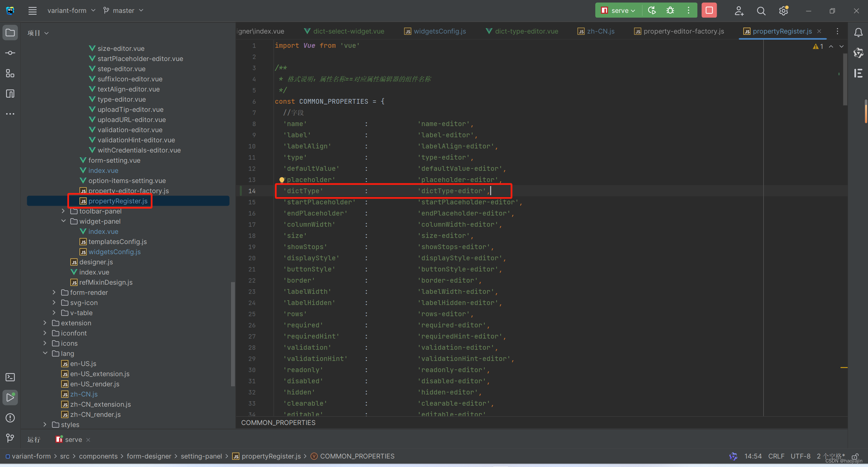868x467 pixels.
Task: Toggle the read-only lock icon in status bar
Action: click(855, 456)
